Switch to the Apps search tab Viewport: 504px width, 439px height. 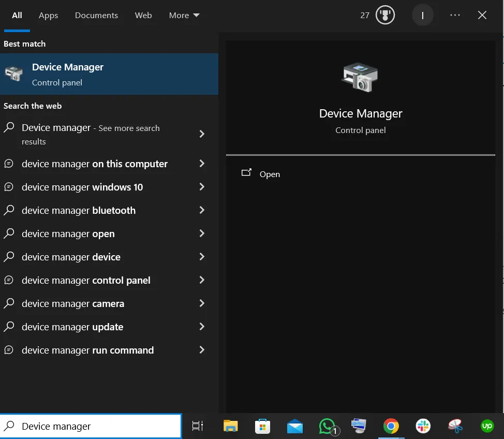point(48,15)
